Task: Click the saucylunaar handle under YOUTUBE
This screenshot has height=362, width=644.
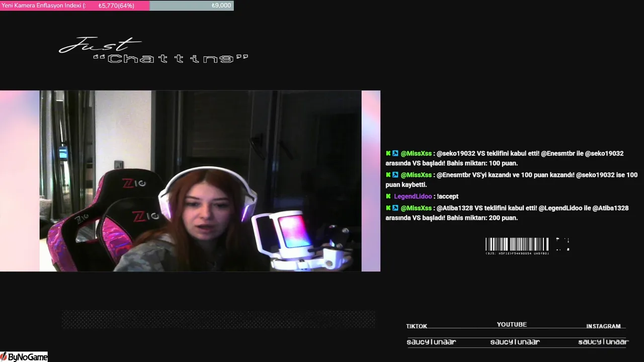Action: click(x=515, y=342)
